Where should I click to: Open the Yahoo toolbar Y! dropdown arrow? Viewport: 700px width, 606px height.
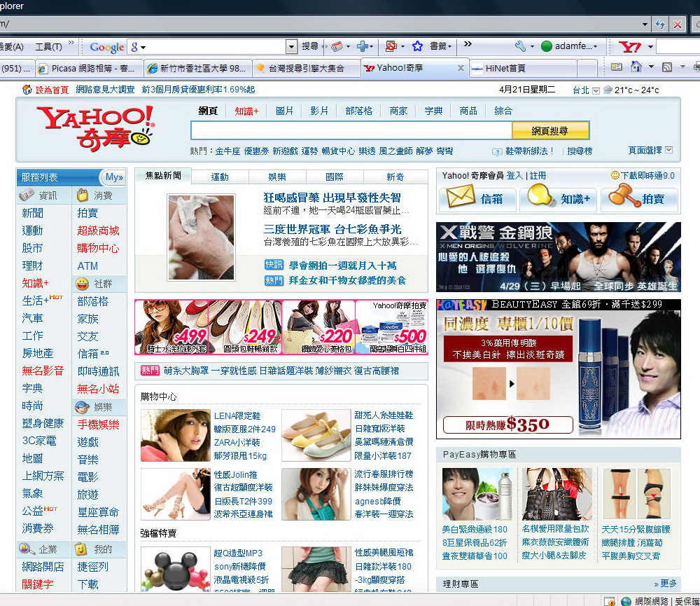click(x=650, y=46)
